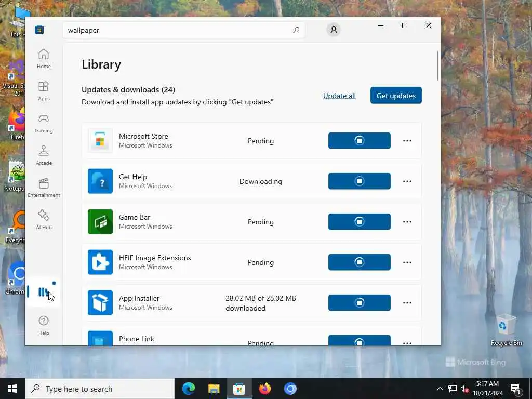Select the Recycle Bin desktop icon
The width and height of the screenshot is (532, 399).
506,330
